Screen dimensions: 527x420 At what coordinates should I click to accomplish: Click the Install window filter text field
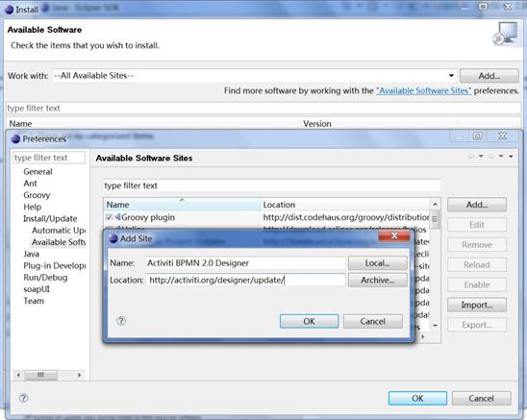[x=263, y=109]
